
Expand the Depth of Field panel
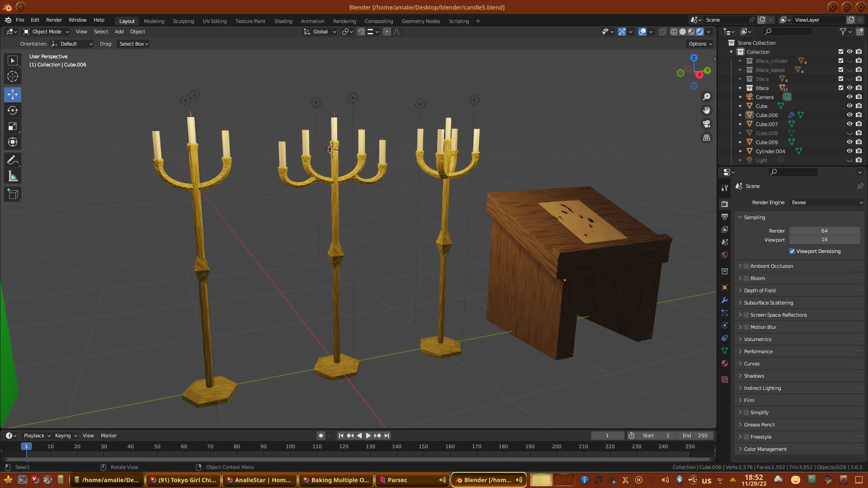(x=759, y=291)
